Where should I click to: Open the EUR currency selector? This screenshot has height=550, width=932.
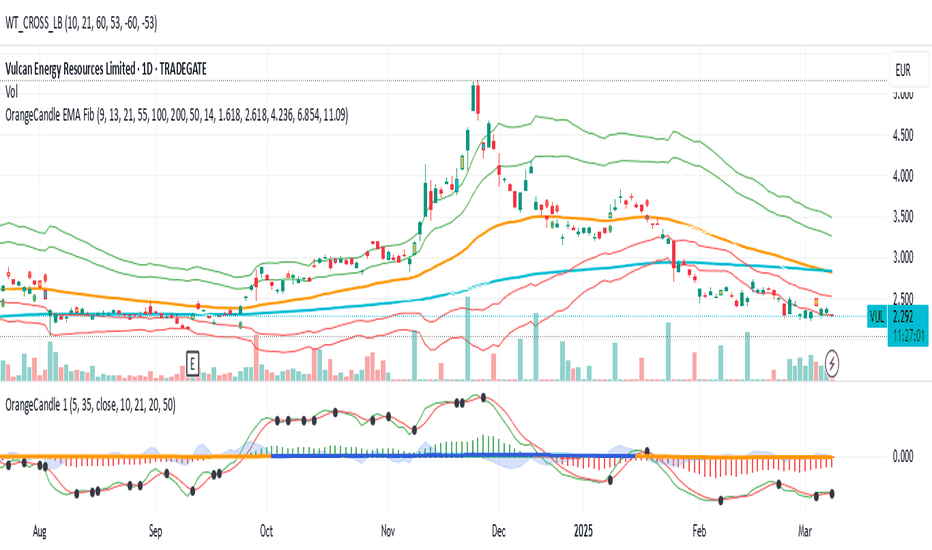(x=903, y=70)
